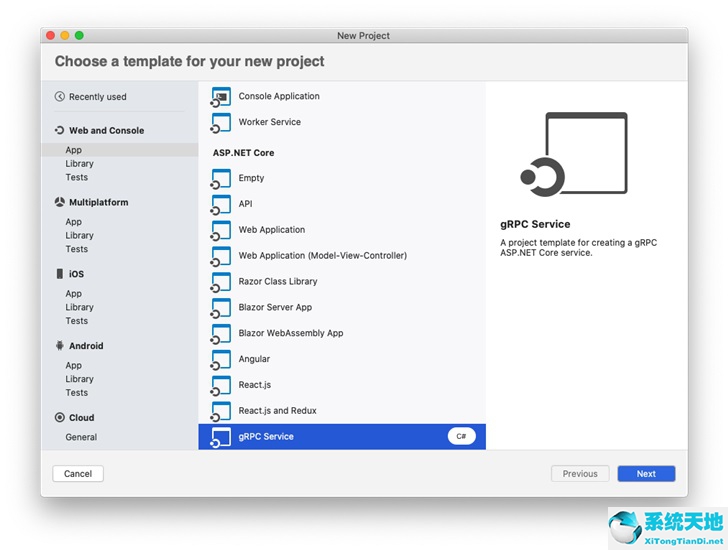
Task: Click the Cloud category icon
Action: pyautogui.click(x=59, y=417)
